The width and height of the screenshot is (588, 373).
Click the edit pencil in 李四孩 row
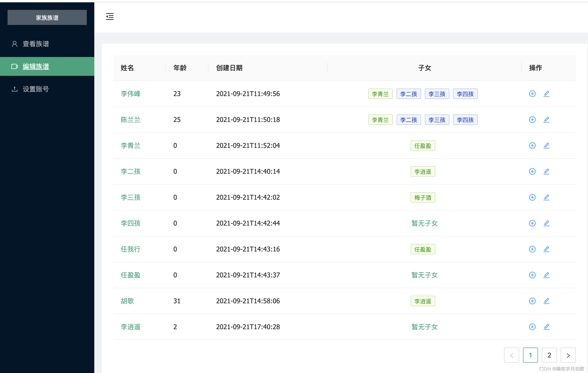click(546, 223)
